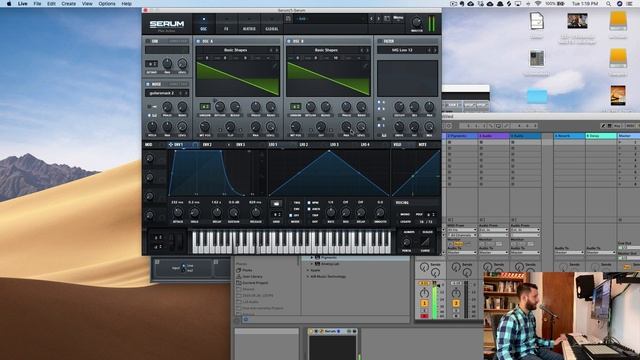Select previous filter type arrow
The image size is (640, 360).
click(x=429, y=50)
